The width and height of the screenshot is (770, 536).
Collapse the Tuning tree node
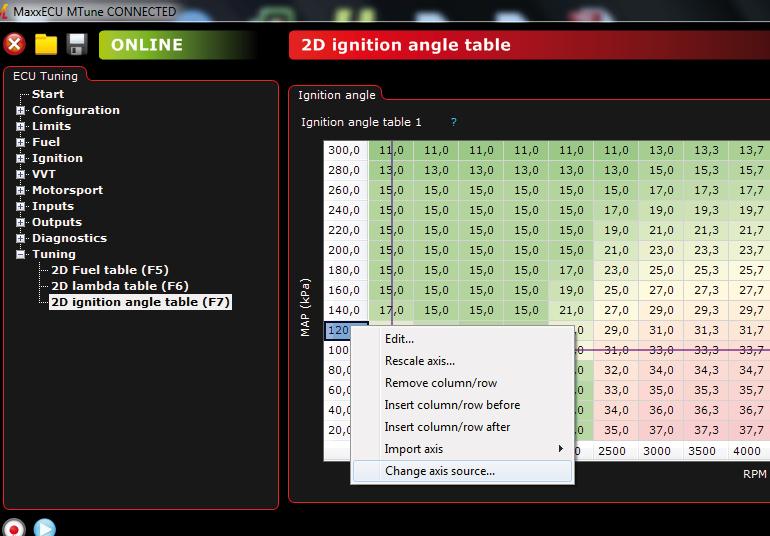[x=20, y=254]
